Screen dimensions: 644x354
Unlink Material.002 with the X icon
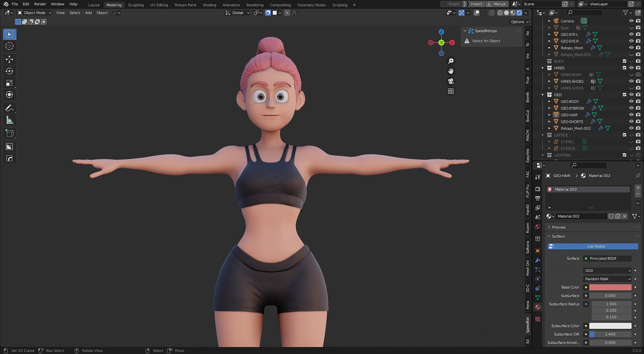tap(625, 216)
